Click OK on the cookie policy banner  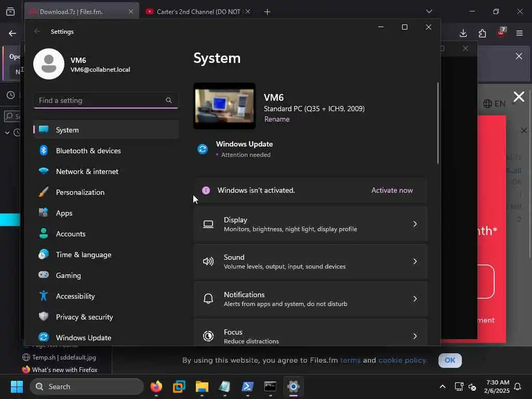click(450, 361)
